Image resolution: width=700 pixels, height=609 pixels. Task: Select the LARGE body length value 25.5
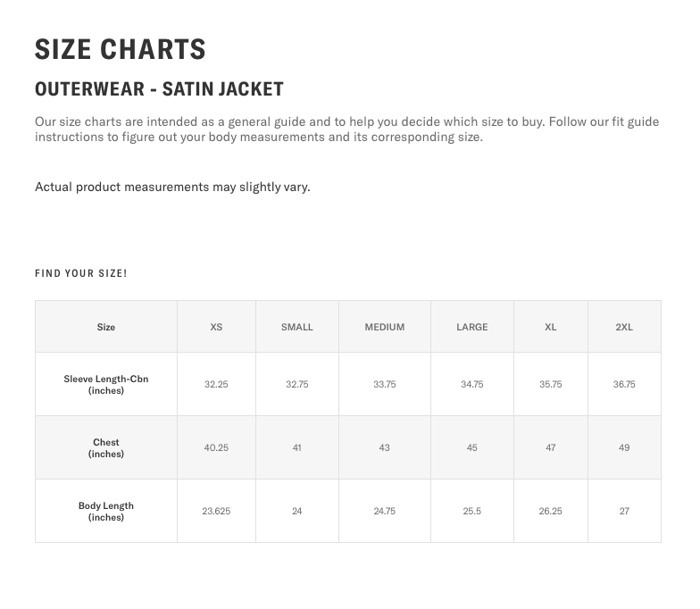(x=472, y=511)
